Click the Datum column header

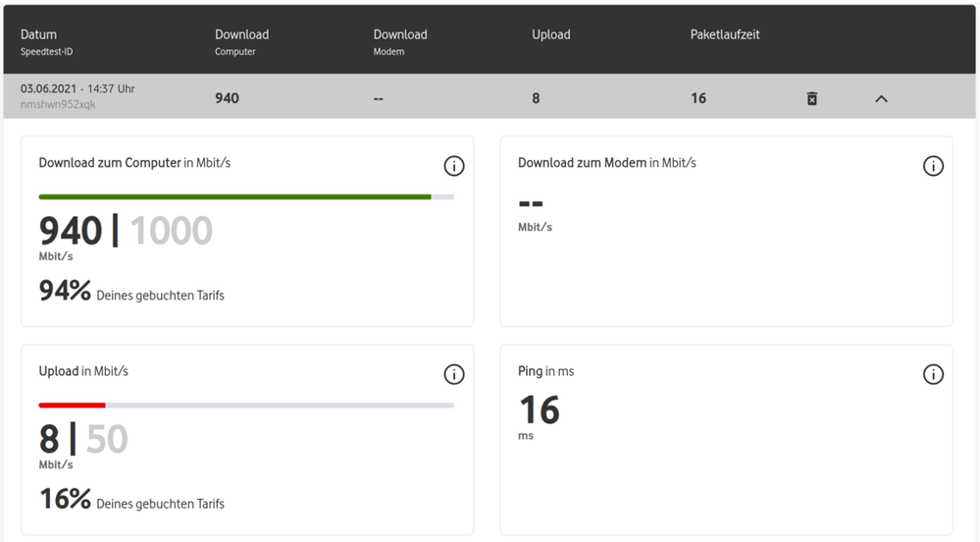click(x=39, y=34)
